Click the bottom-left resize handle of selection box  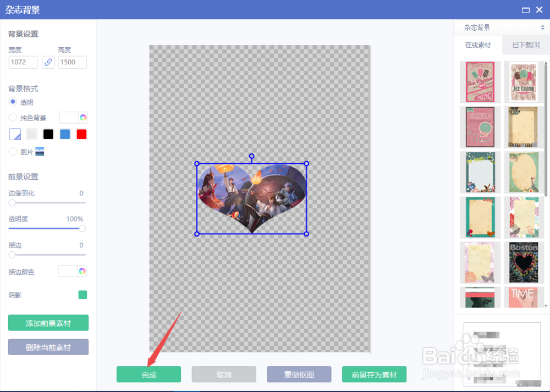coord(197,234)
